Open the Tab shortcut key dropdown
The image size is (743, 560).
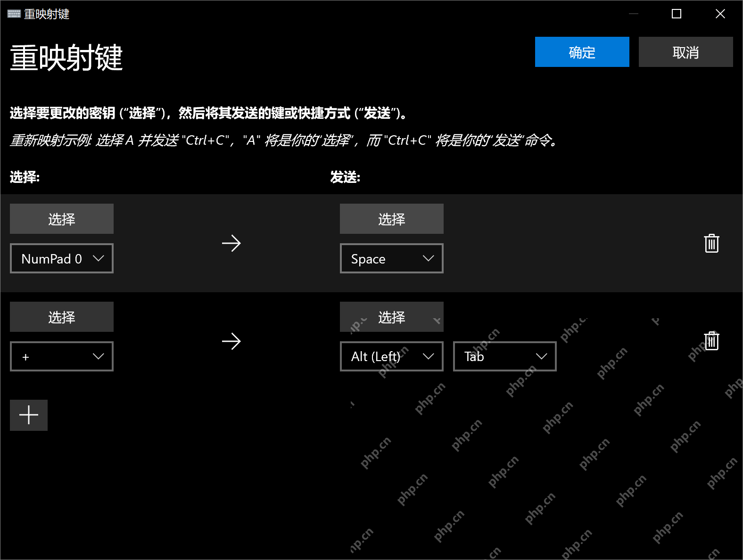(505, 356)
